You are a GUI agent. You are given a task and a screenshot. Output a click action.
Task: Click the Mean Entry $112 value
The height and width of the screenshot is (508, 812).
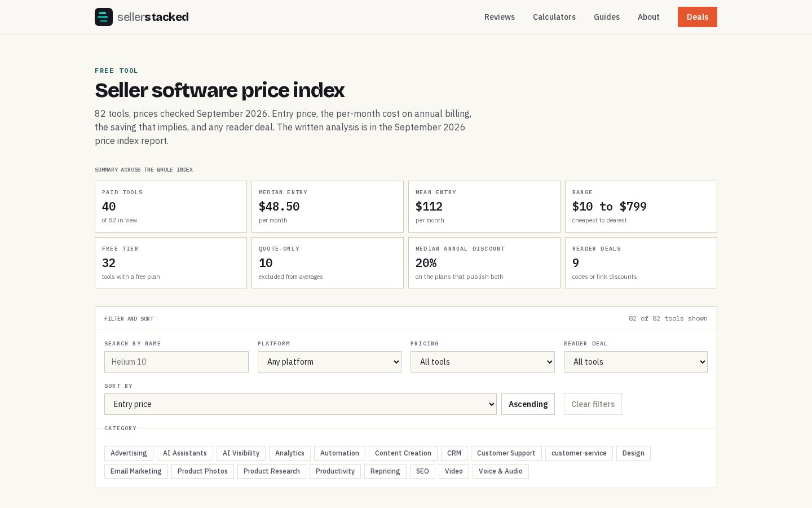tap(429, 207)
